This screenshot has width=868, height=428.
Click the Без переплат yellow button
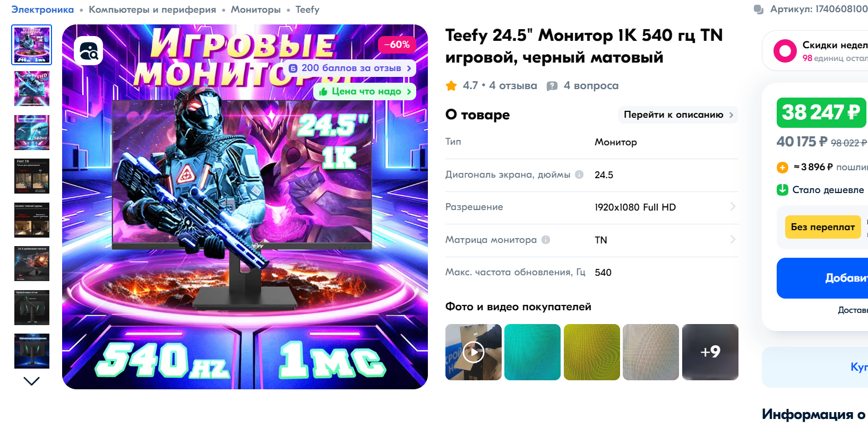pyautogui.click(x=823, y=227)
